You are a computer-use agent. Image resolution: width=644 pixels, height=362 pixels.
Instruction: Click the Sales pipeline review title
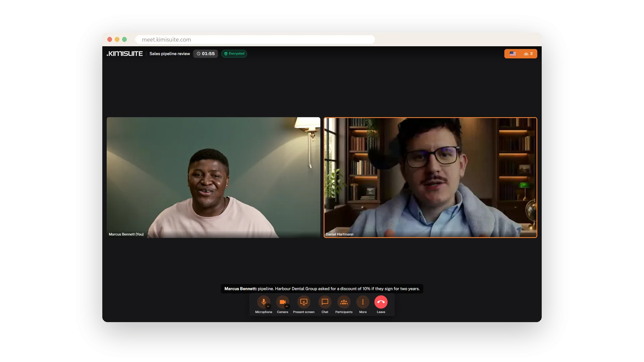point(170,54)
